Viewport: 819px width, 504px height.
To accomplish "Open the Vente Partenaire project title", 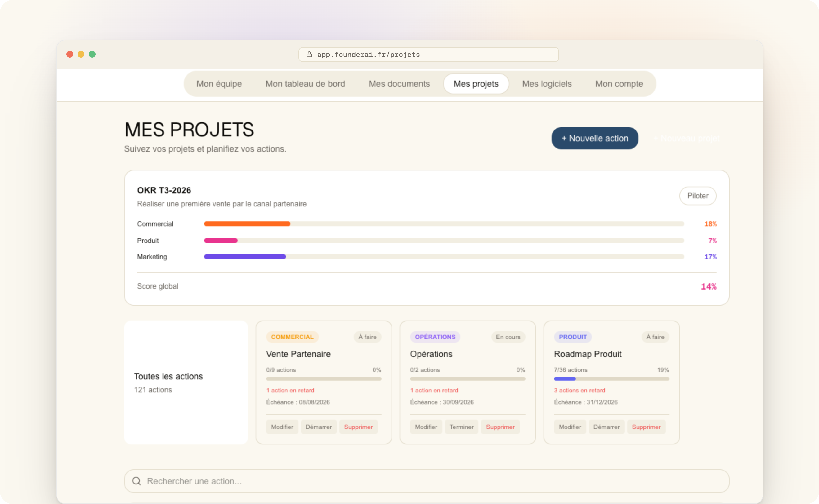I will [298, 354].
